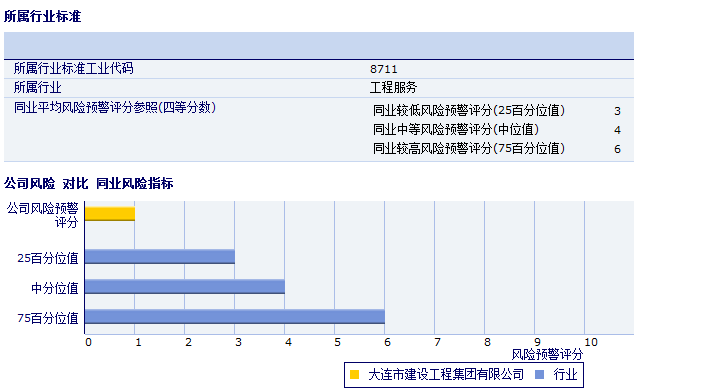Click 同业中等风险预警评分(中位值) row
Image resolution: width=704 pixels, height=390 pixels.
[x=497, y=129]
